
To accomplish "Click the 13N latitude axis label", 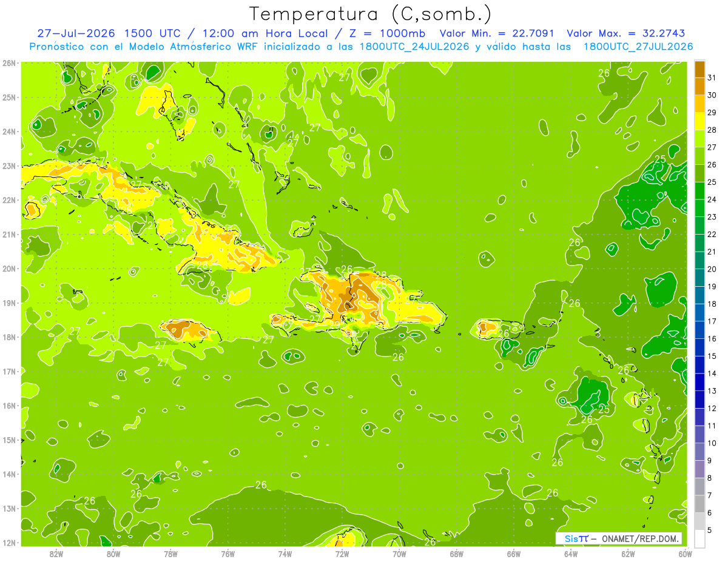I will click(x=8, y=508).
